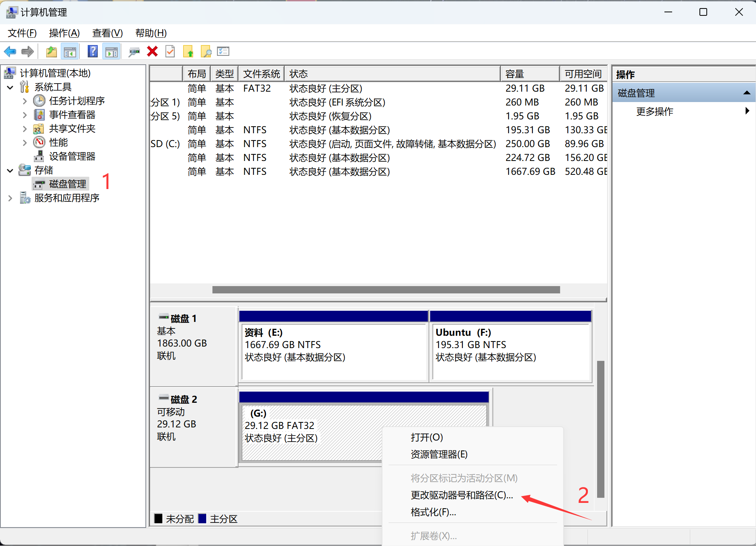
Task: Open 任务计划程序 in the tree
Action: click(77, 101)
